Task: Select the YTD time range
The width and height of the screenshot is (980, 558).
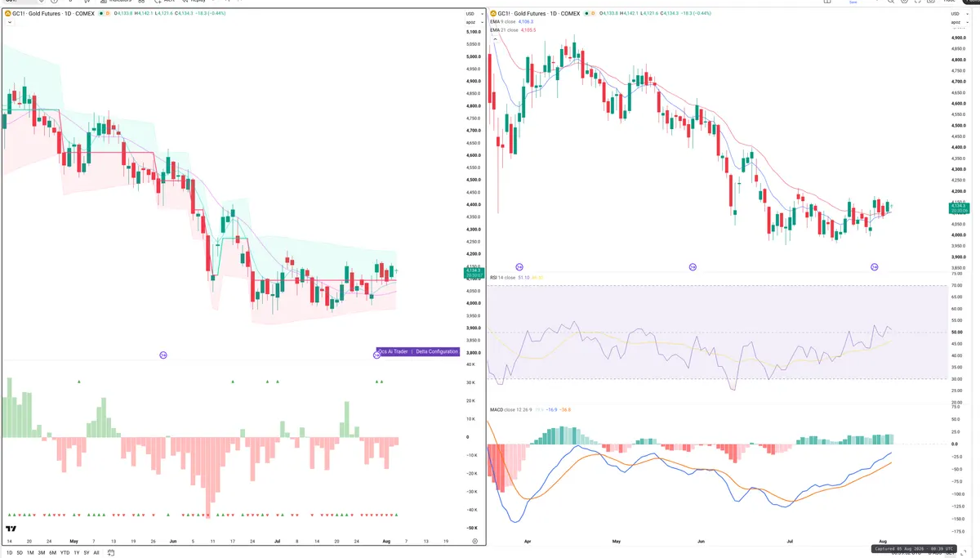Action: (65, 553)
